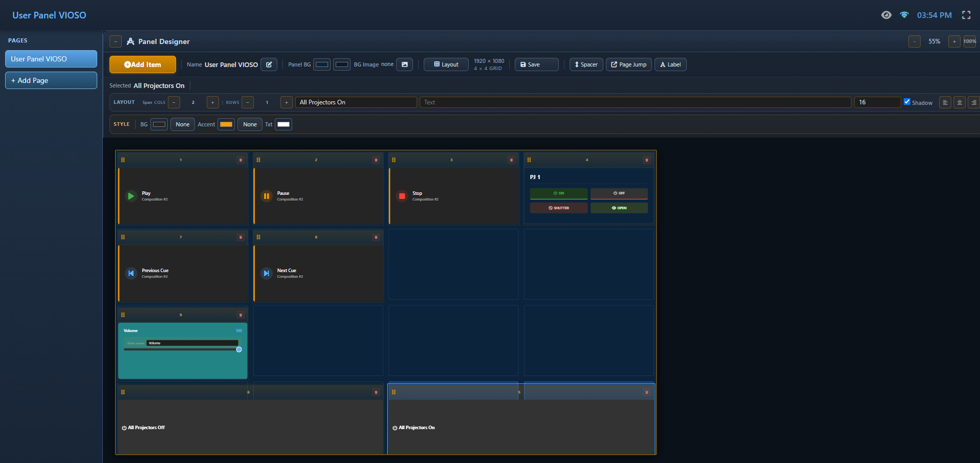Decrease the span COLS value
This screenshot has width=980, height=463.
tap(174, 102)
